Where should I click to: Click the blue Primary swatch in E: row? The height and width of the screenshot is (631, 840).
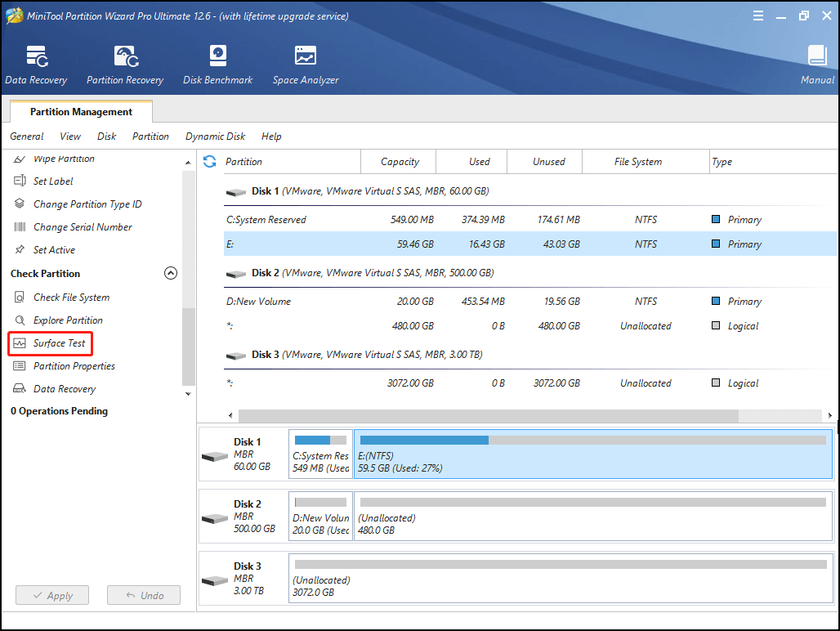(x=715, y=244)
